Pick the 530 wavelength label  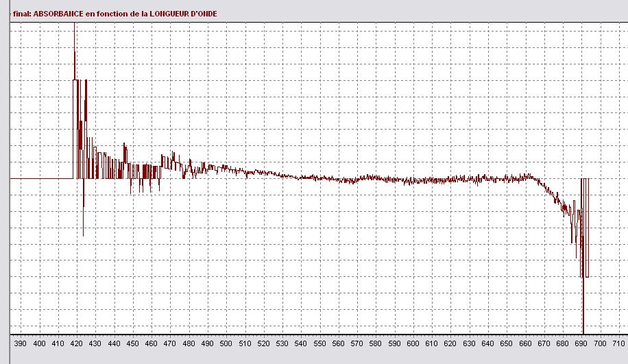point(282,343)
